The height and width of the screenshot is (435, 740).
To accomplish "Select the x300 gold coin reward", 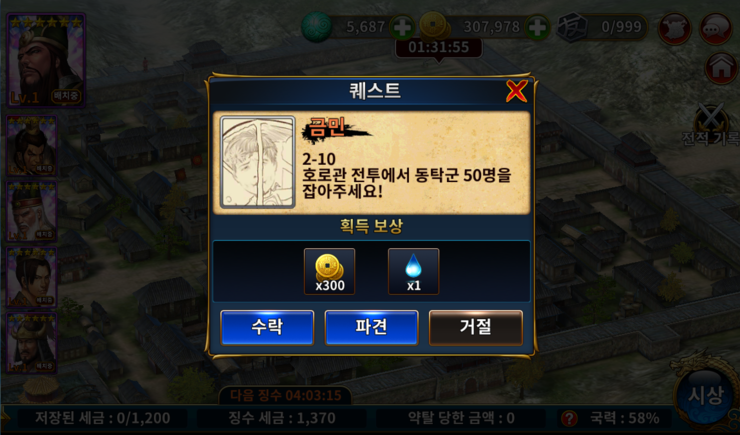I will (x=329, y=272).
